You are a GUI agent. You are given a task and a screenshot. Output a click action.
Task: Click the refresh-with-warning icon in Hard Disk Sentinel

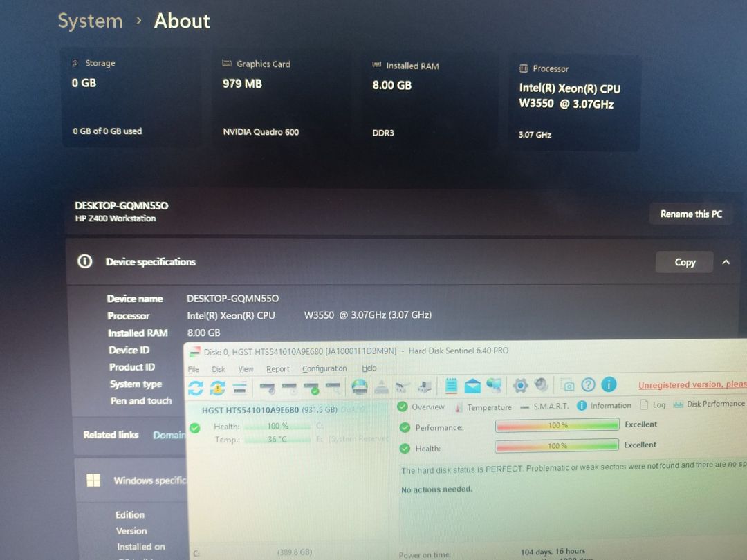[218, 388]
